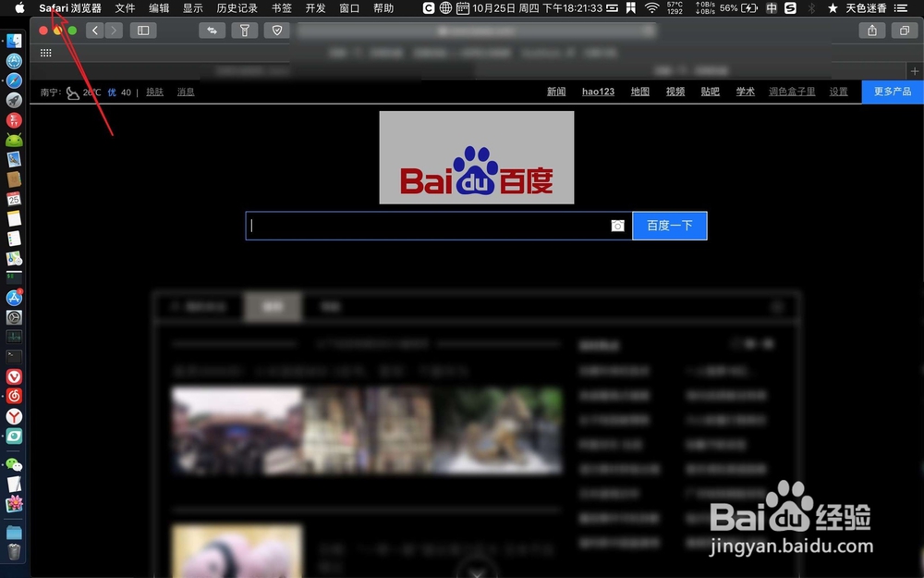Click the 天色迷香 user name
This screenshot has width=924, height=578.
tap(867, 8)
